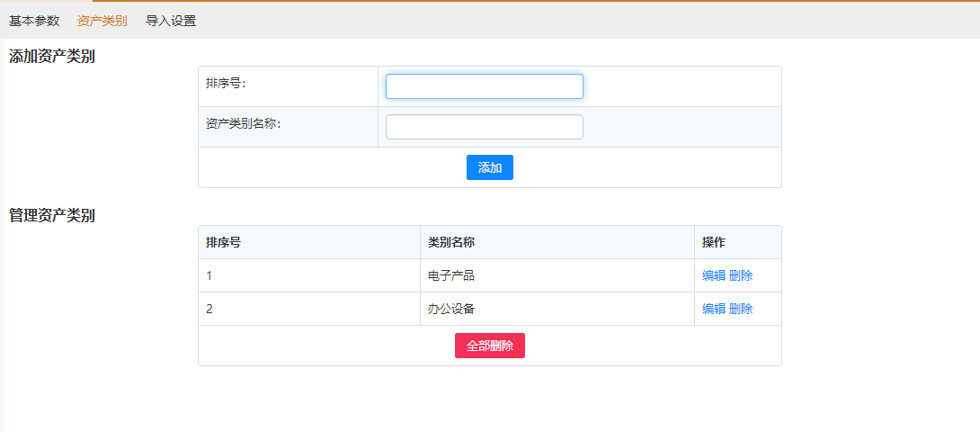Select the 电子产品 name cell
980x432 pixels.
[x=451, y=275]
